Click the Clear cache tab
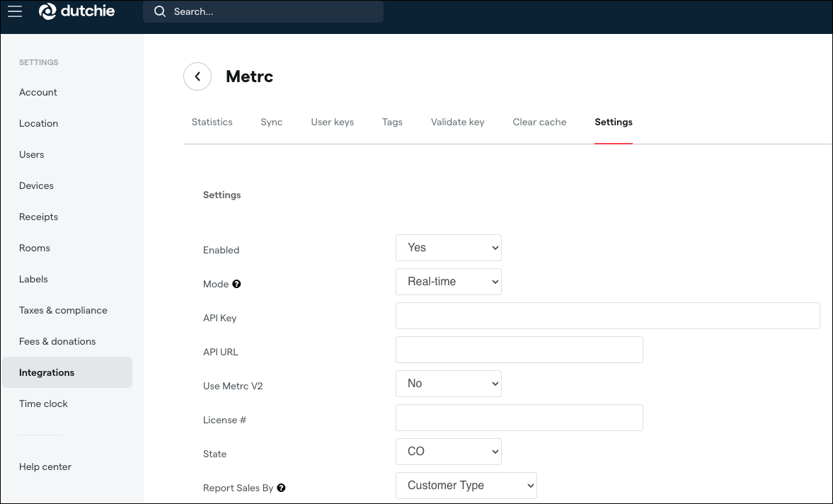 (x=539, y=122)
